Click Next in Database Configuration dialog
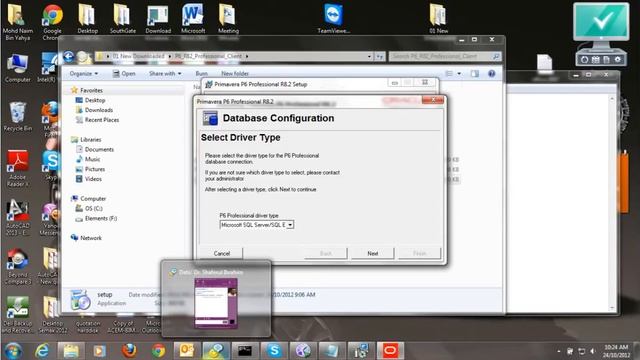The width and height of the screenshot is (640, 360). pos(373,253)
